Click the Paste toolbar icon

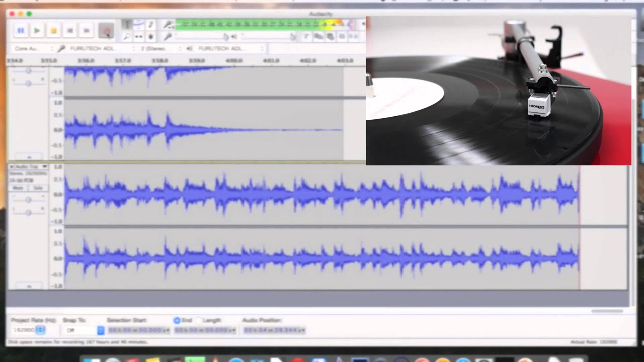[330, 37]
